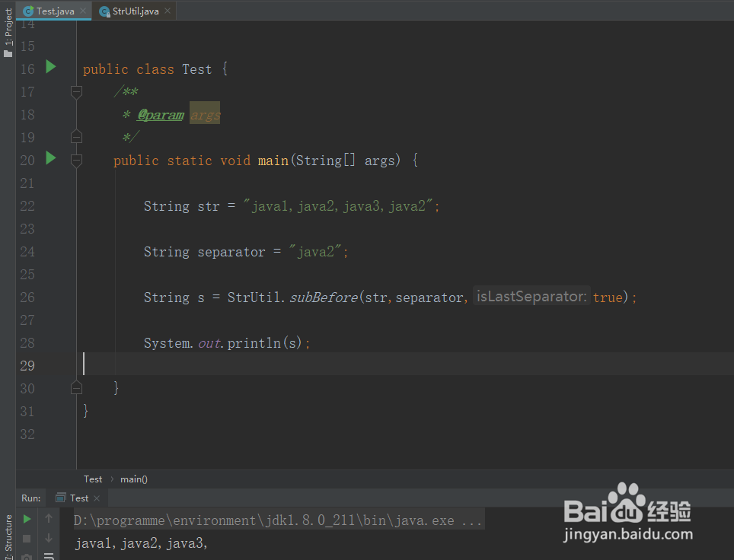The image size is (734, 560).
Task: Rerun the Test program
Action: pyautogui.click(x=27, y=519)
